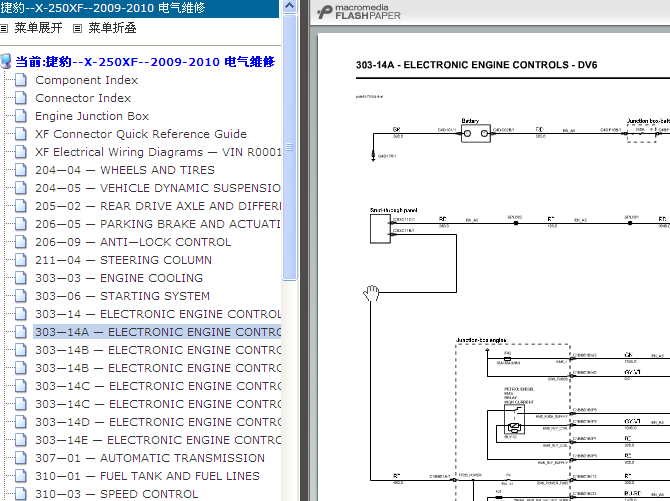This screenshot has height=501, width=670.
Task: Select 303-14D Electronic Engine Controls
Action: tap(158, 422)
